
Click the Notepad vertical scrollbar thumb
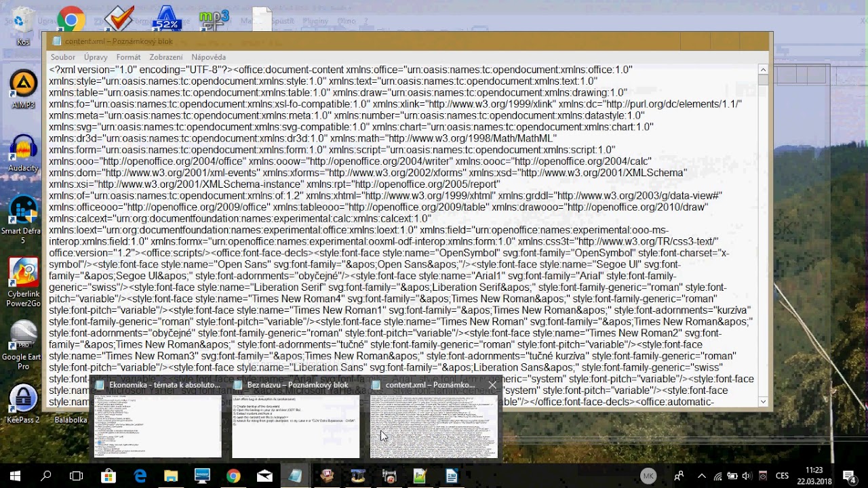click(763, 80)
